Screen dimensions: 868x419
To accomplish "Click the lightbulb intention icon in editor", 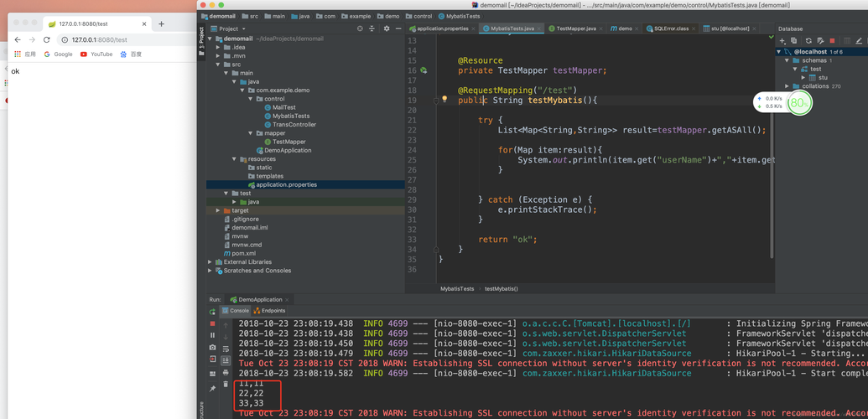I will pos(444,99).
